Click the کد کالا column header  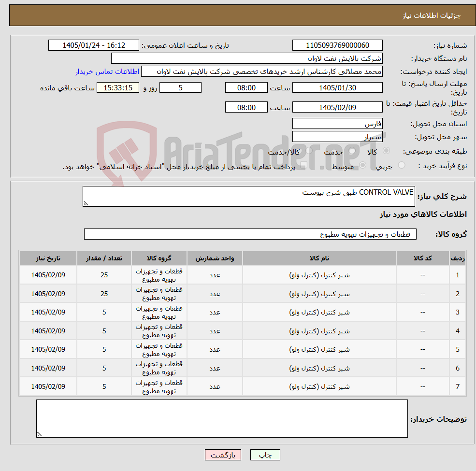(x=422, y=258)
